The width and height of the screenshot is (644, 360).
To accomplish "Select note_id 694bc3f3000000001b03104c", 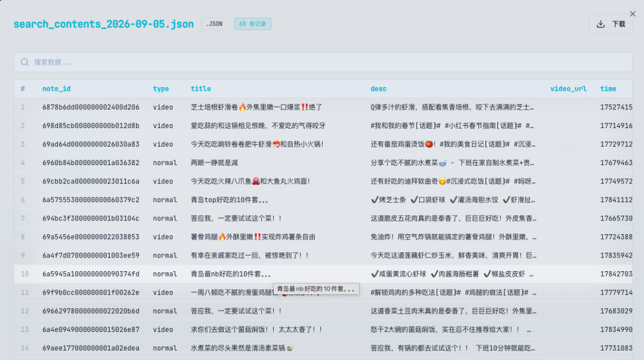I will click(x=91, y=218).
